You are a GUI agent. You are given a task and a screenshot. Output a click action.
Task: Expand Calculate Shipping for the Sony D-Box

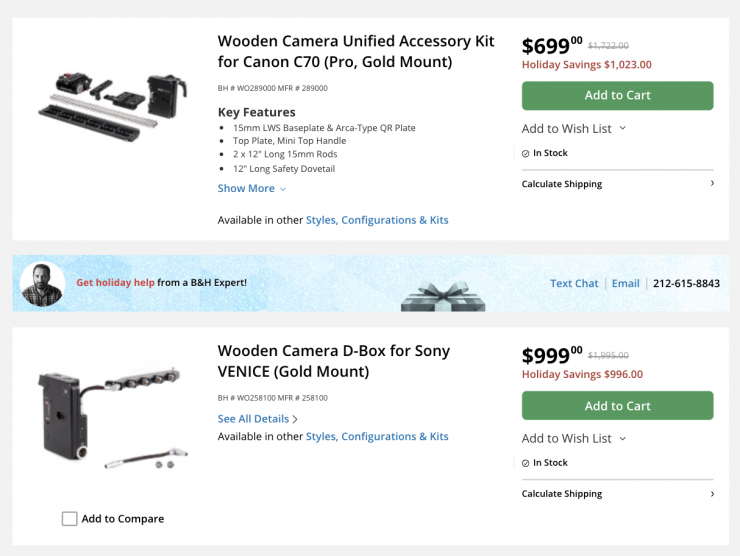pos(618,494)
